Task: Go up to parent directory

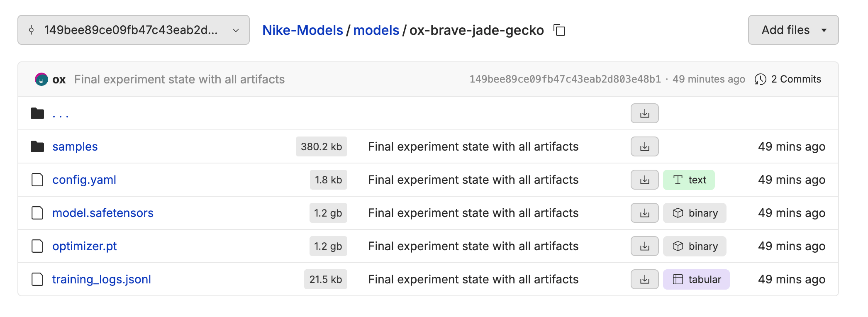Action: pyautogui.click(x=61, y=113)
